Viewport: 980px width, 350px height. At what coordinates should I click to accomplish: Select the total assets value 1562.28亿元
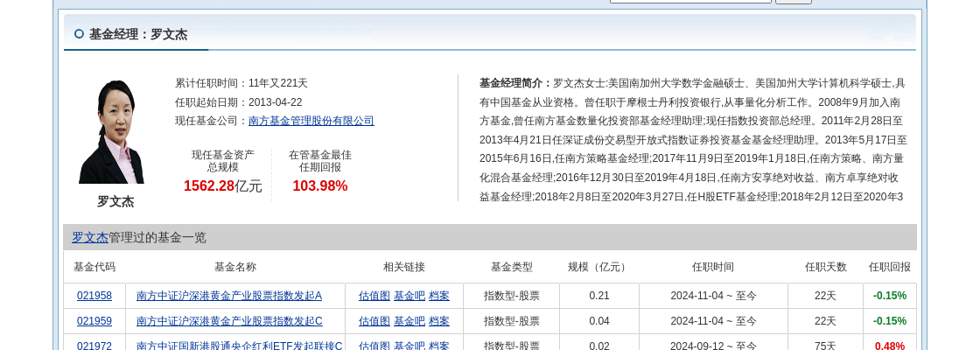[x=223, y=185]
